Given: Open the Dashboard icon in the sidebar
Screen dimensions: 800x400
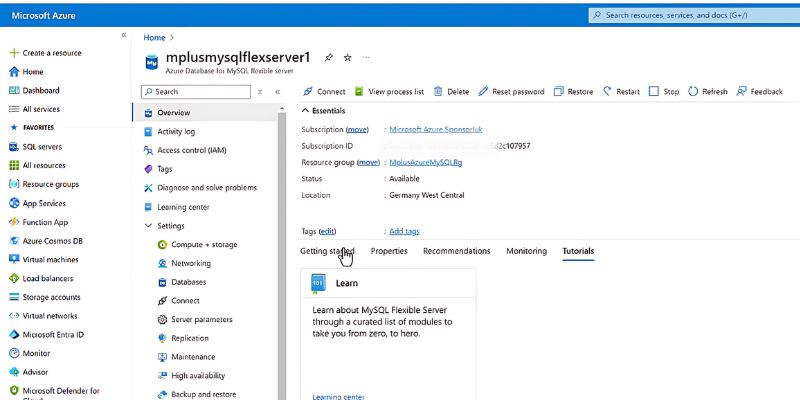Looking at the screenshot, I should (14, 90).
